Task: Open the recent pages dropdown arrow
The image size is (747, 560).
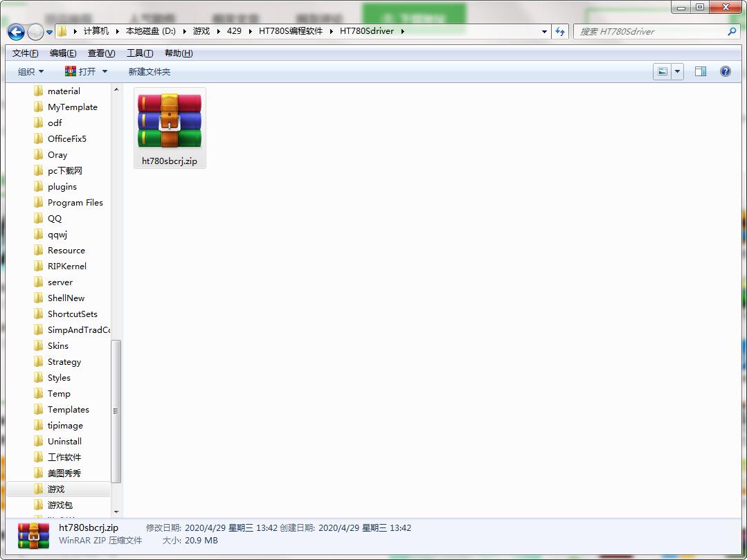Action: 50,33
